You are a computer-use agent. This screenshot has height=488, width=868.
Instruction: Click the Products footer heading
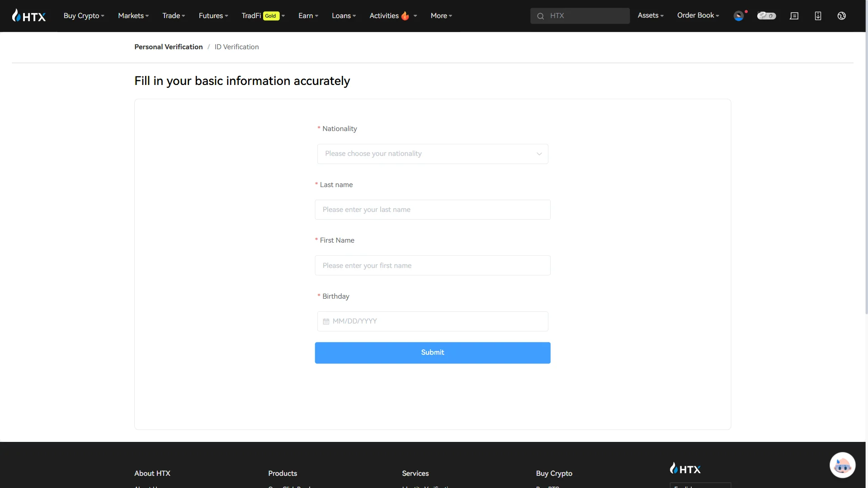(x=283, y=474)
